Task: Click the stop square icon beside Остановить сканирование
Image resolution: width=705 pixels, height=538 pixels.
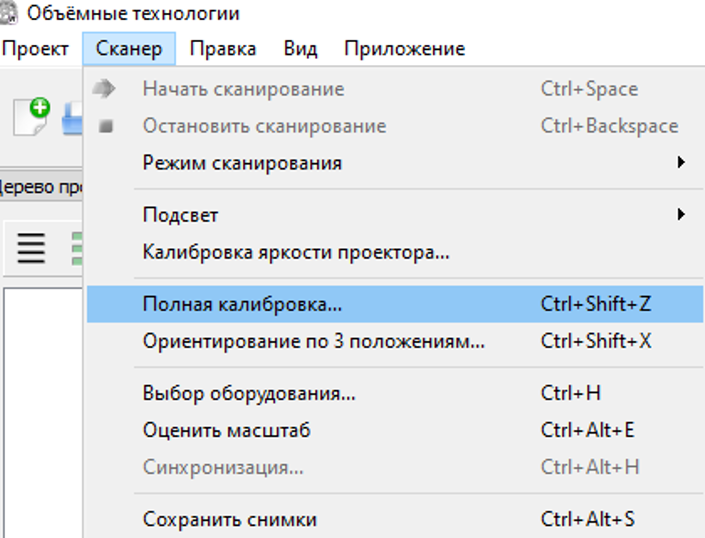Action: 106,126
